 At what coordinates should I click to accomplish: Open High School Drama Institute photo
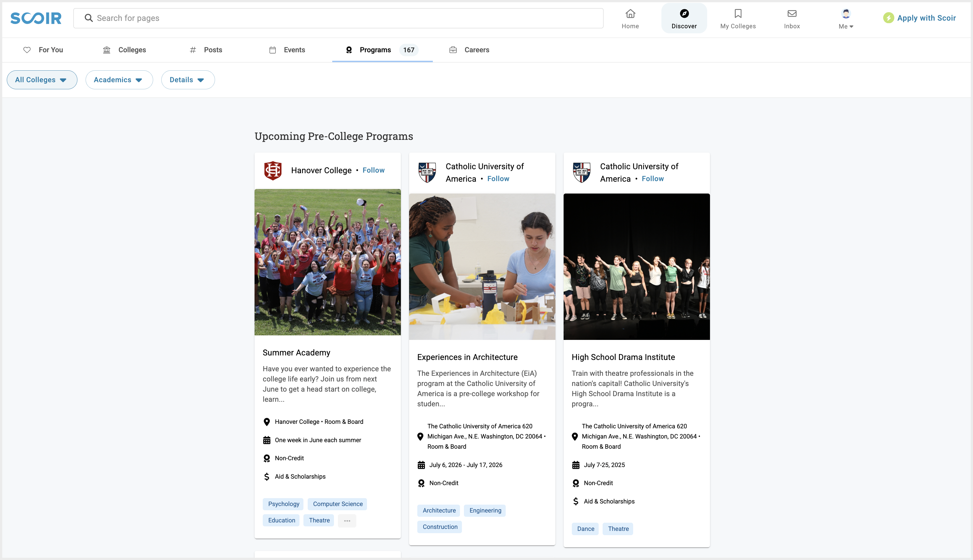point(636,266)
